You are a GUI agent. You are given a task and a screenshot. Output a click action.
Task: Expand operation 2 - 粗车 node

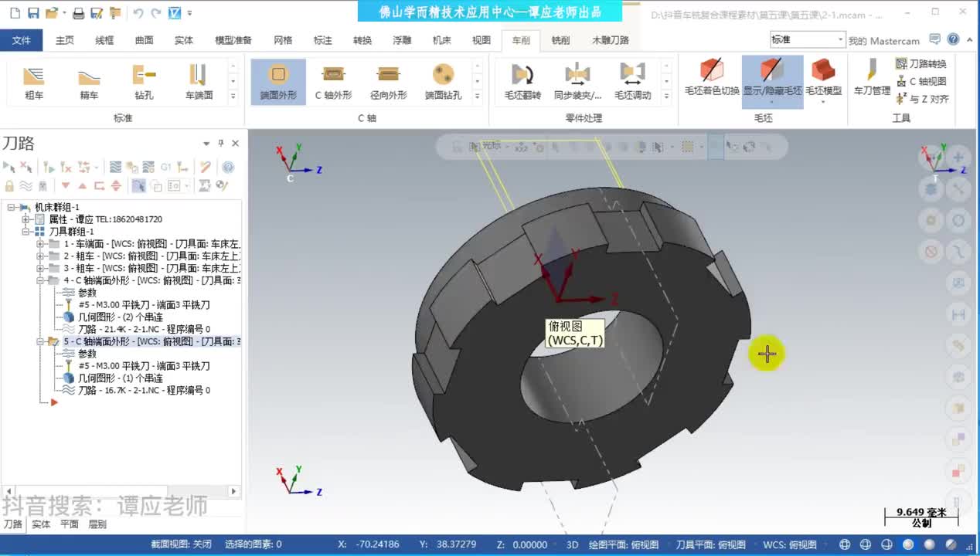[40, 256]
